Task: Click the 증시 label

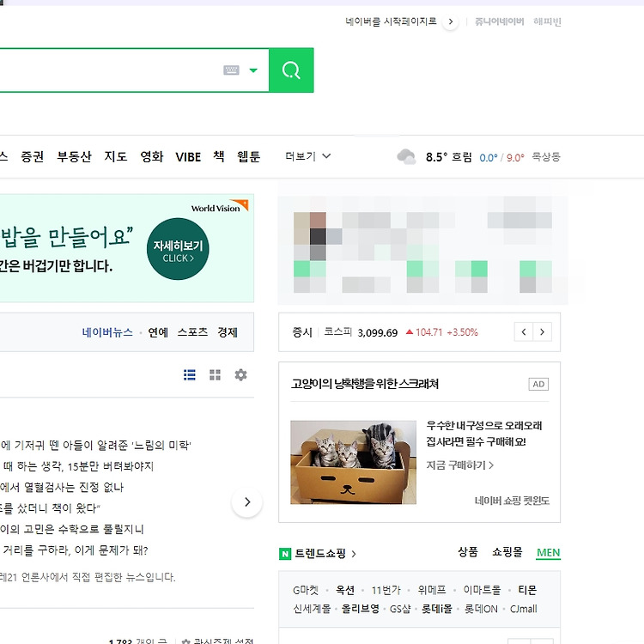Action: (302, 332)
